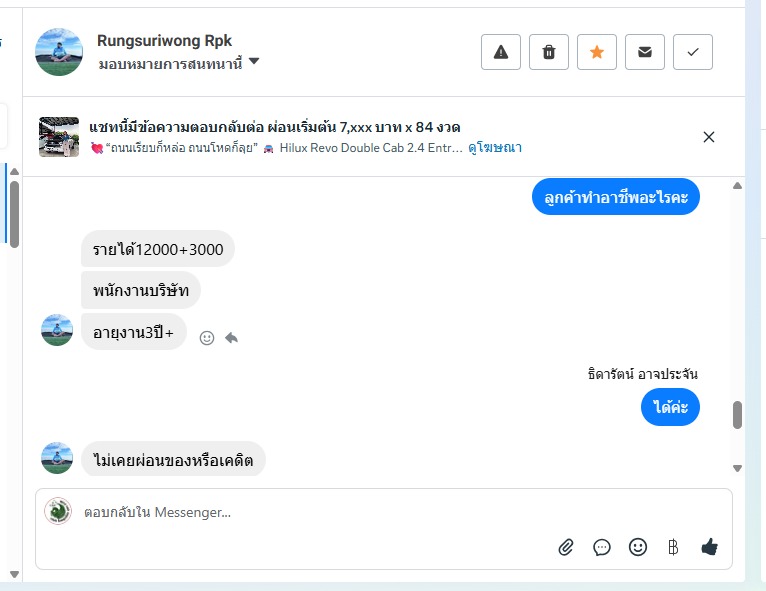React with emoji to อายุงาน3ปี+ message
The image size is (766, 591).
click(x=207, y=338)
